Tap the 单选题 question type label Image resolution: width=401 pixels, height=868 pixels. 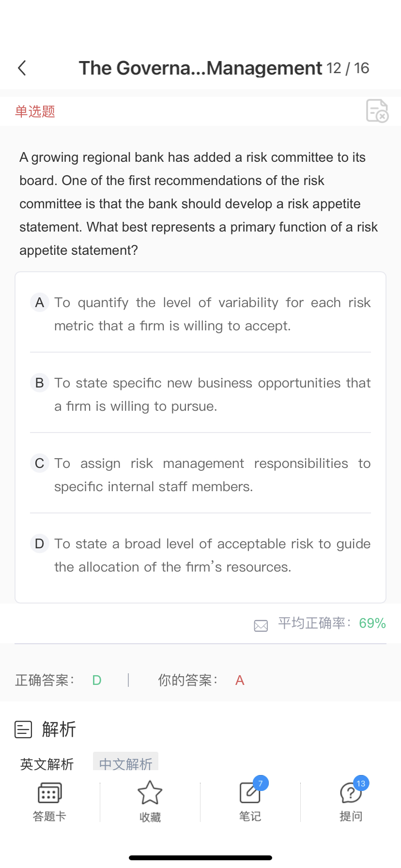35,111
